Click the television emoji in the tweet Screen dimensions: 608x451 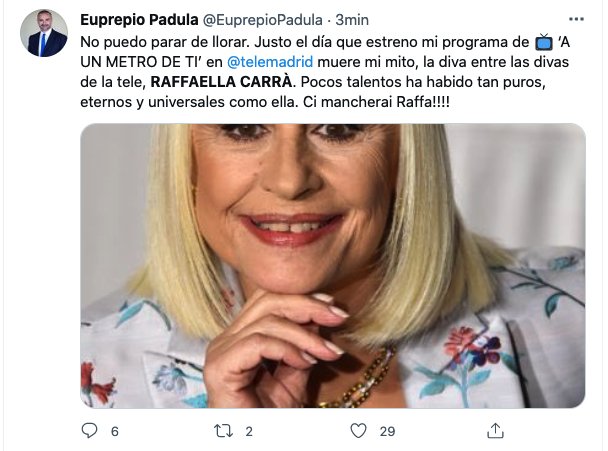tap(544, 42)
